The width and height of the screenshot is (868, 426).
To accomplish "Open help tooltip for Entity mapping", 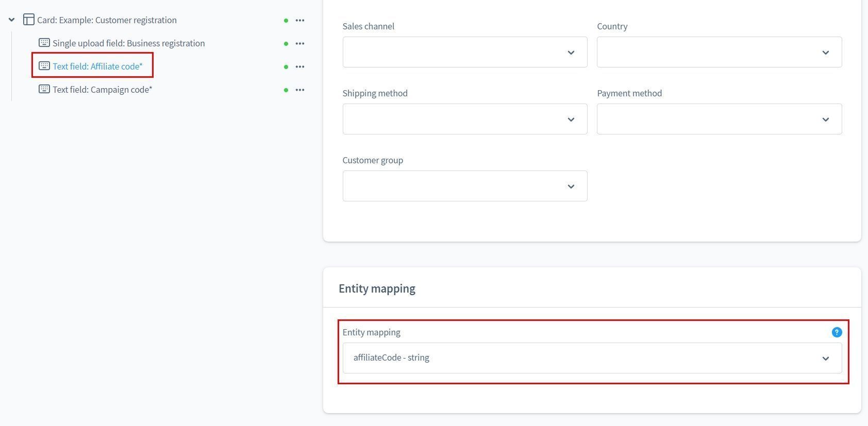I will coord(837,332).
